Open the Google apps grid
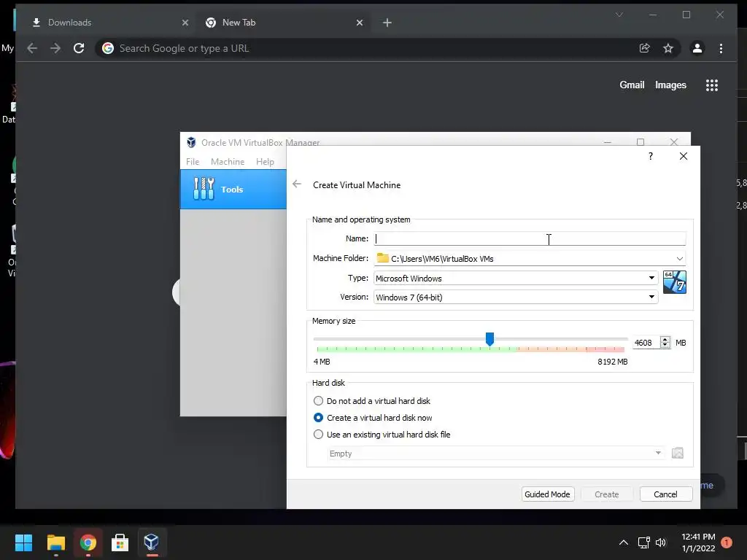The width and height of the screenshot is (747, 560). tap(712, 85)
